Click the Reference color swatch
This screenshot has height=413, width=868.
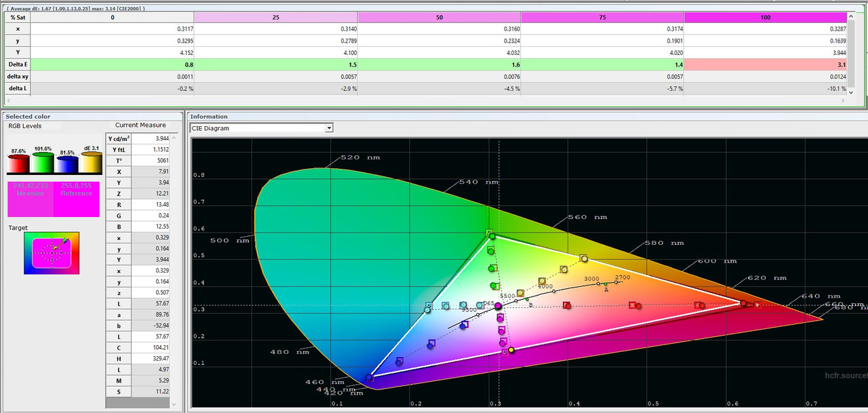(x=77, y=199)
